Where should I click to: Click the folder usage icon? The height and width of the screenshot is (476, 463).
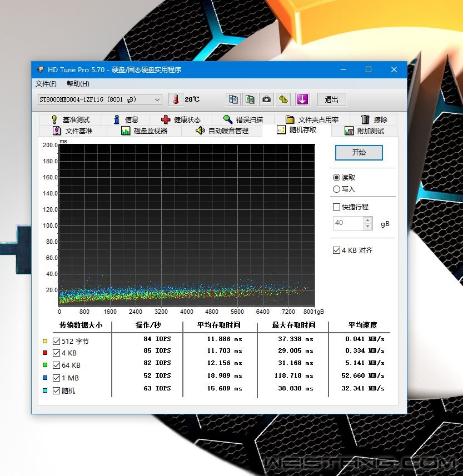(290, 119)
